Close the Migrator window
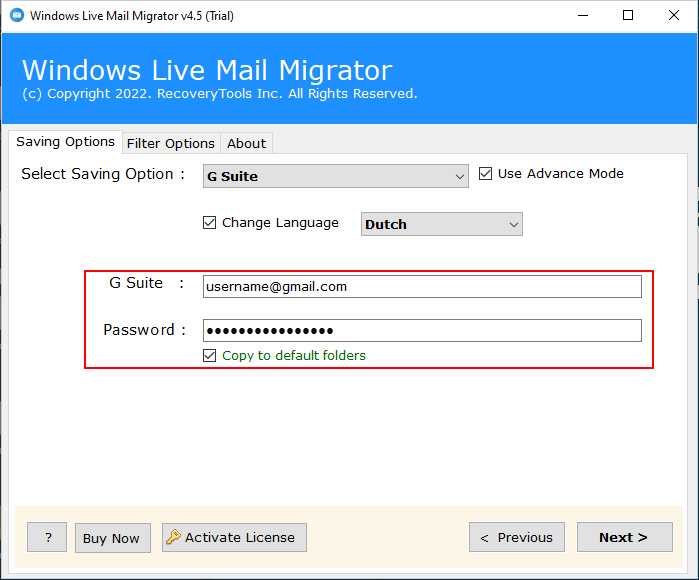Image resolution: width=699 pixels, height=580 pixels. pyautogui.click(x=674, y=16)
